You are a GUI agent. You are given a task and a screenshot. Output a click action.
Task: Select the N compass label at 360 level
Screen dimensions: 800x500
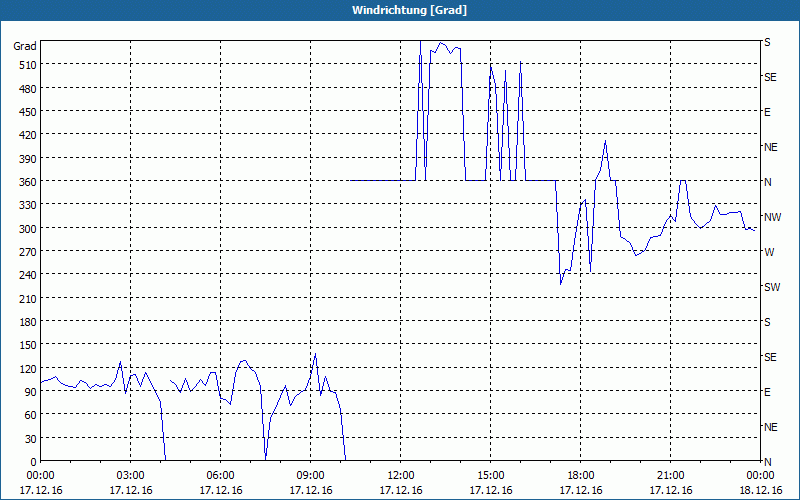click(768, 182)
